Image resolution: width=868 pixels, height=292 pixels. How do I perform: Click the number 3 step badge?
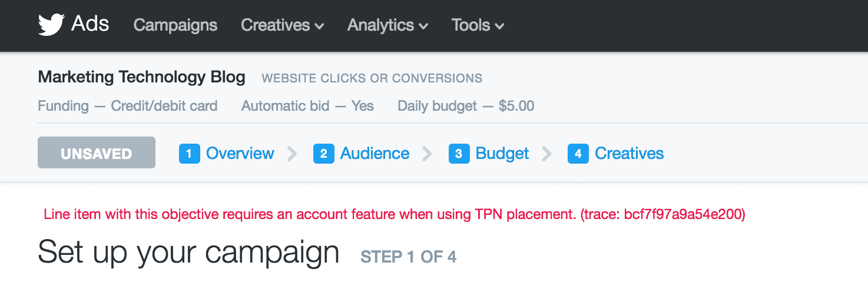coord(459,154)
